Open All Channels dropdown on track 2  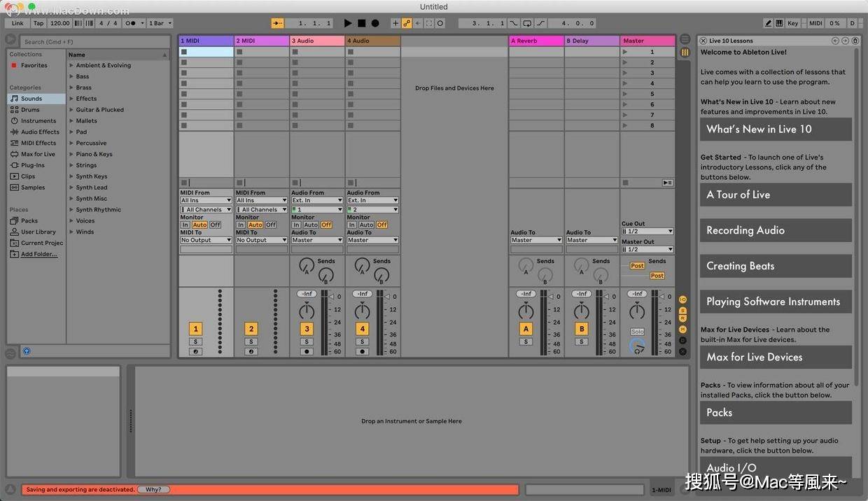[x=261, y=209]
